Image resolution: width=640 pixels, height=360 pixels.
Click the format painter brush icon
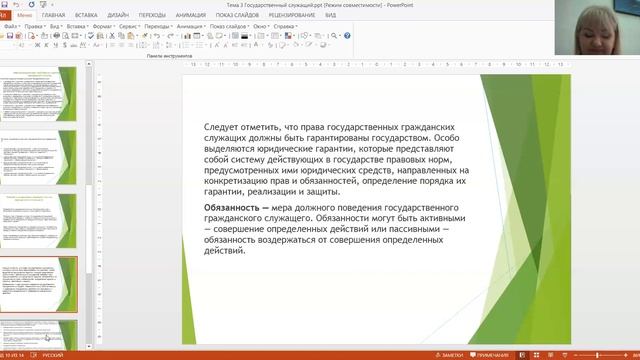pyautogui.click(x=145, y=36)
